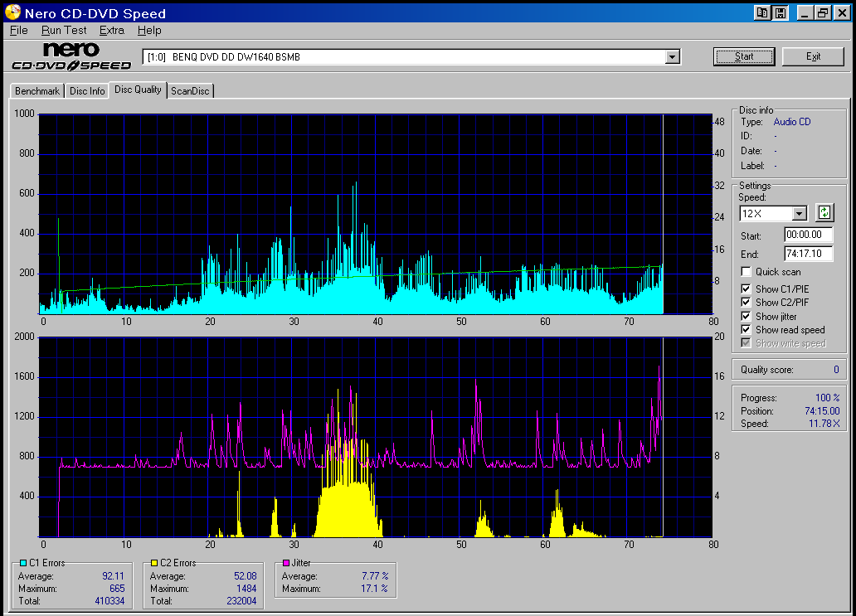This screenshot has height=616, width=856.
Task: Click the Start button
Action: coord(744,56)
